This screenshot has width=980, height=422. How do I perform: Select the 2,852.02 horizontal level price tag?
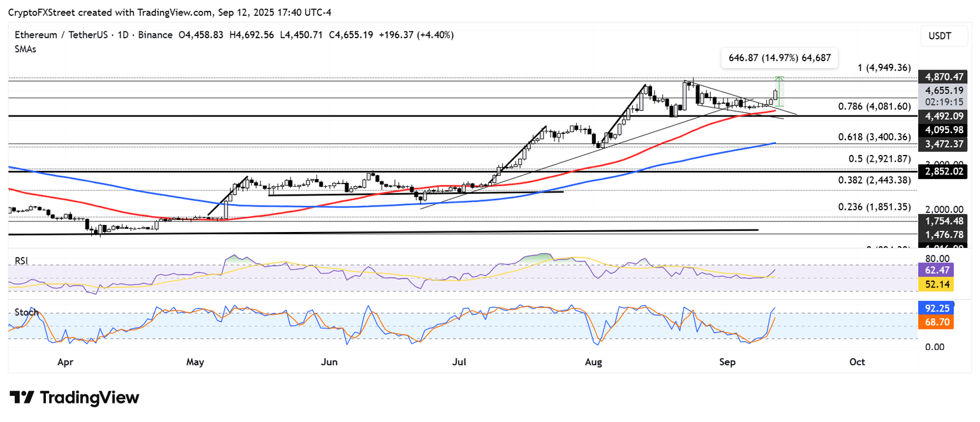click(x=940, y=172)
